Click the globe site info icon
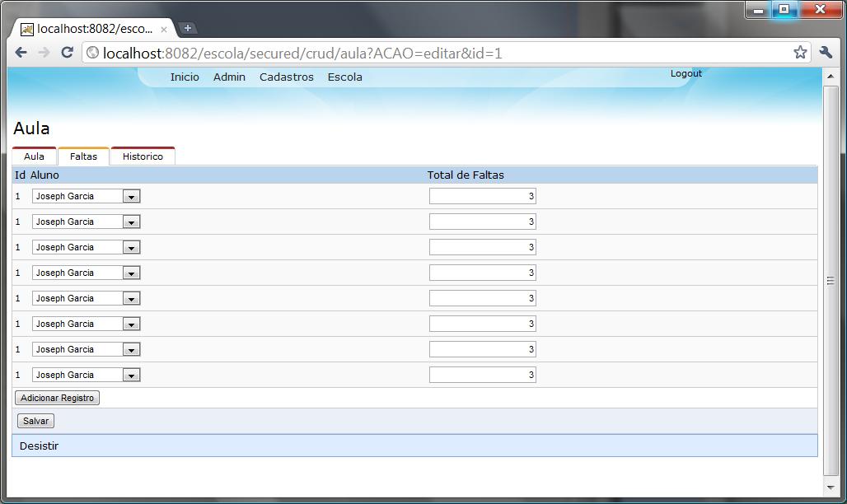 pos(93,53)
